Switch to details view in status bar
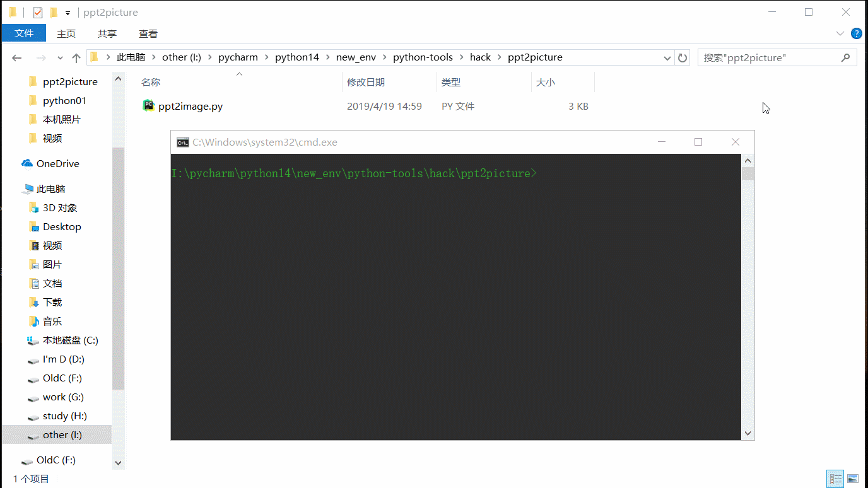Viewport: 868px width, 488px height. click(835, 479)
